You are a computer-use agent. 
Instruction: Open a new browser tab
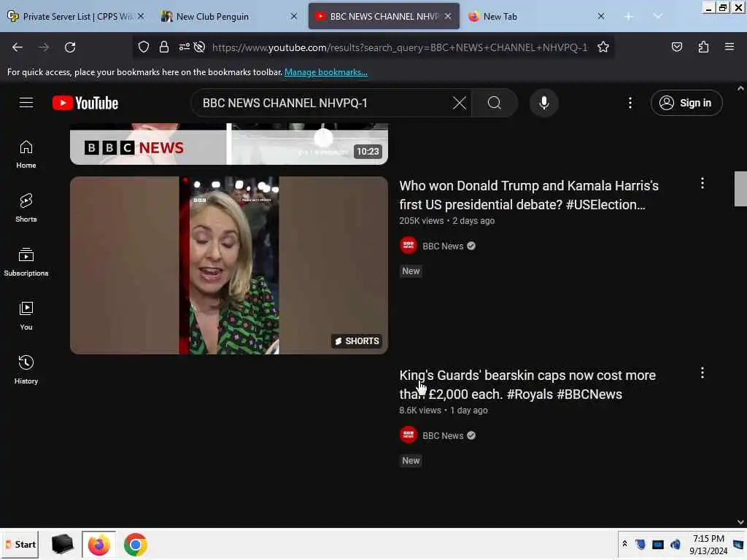click(x=629, y=17)
